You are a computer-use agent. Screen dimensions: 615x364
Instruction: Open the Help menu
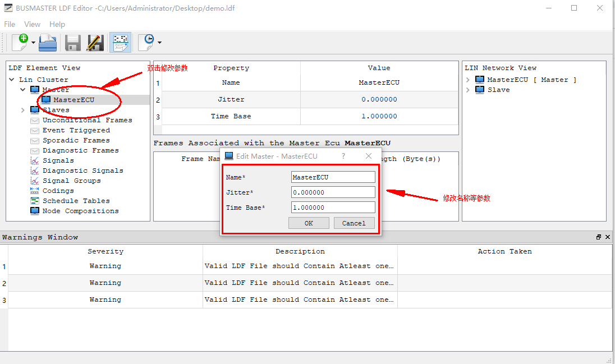click(57, 24)
